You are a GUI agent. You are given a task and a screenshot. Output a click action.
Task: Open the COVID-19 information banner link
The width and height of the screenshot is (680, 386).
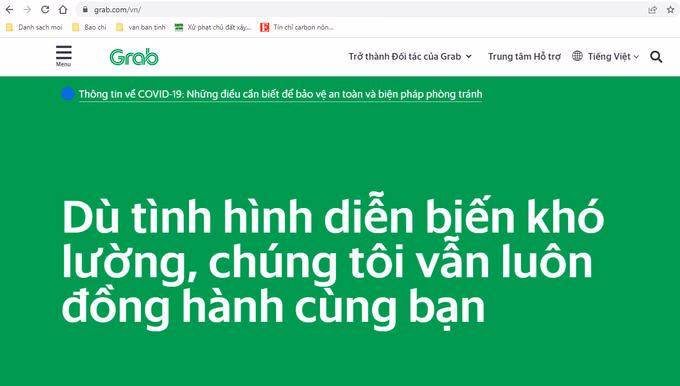coord(280,94)
